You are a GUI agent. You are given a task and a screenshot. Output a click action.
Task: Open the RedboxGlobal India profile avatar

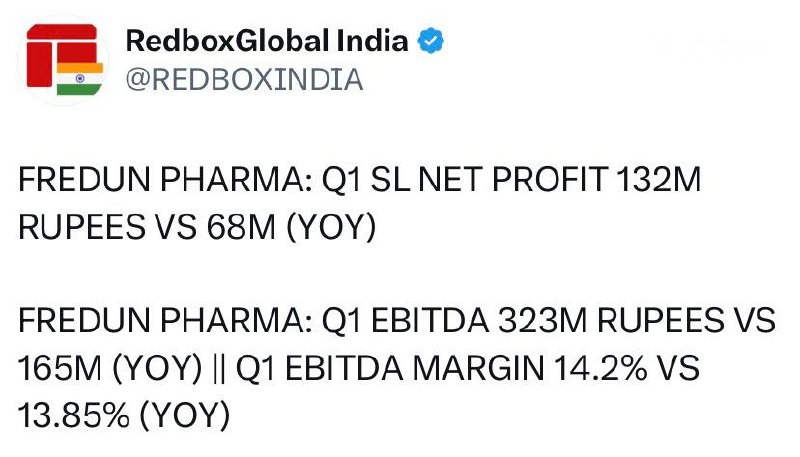[63, 60]
